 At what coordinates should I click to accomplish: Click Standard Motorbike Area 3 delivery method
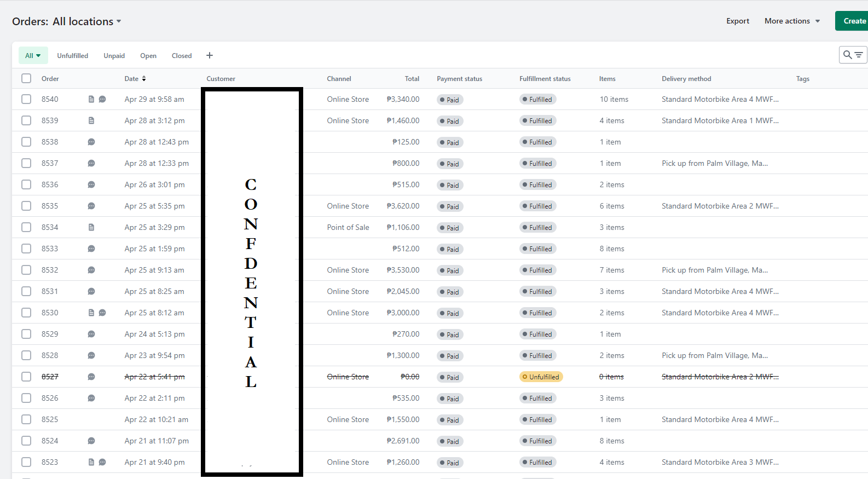(720, 462)
